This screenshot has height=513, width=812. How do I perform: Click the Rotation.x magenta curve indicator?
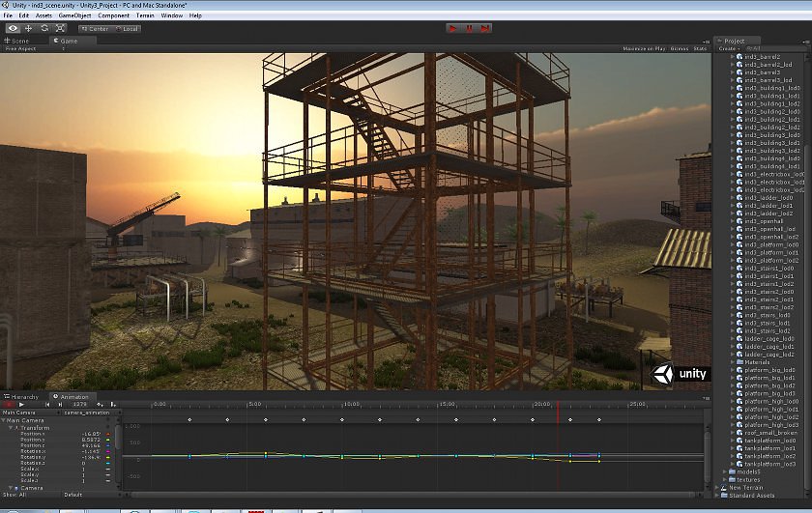tap(107, 451)
